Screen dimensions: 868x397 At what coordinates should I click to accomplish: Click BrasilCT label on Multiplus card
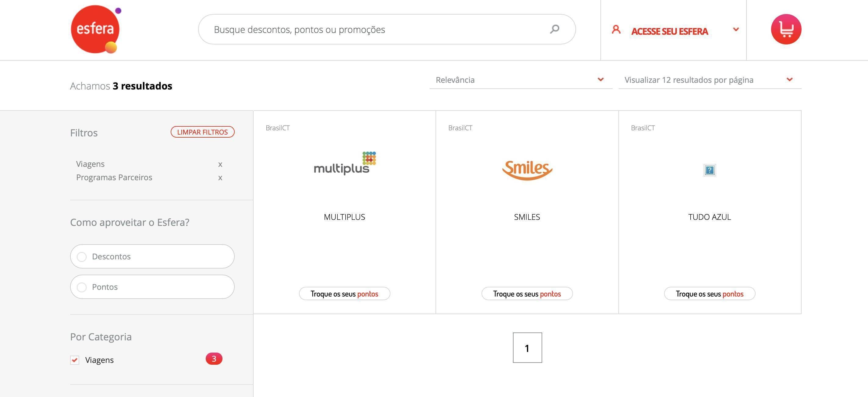[x=278, y=128]
